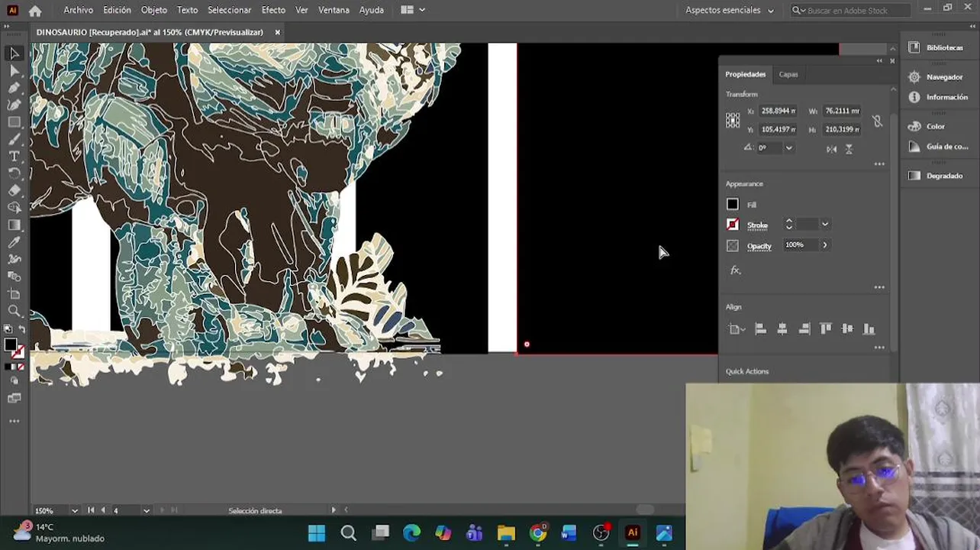This screenshot has height=550, width=980.
Task: Select the Curvature tool
Action: [14, 105]
